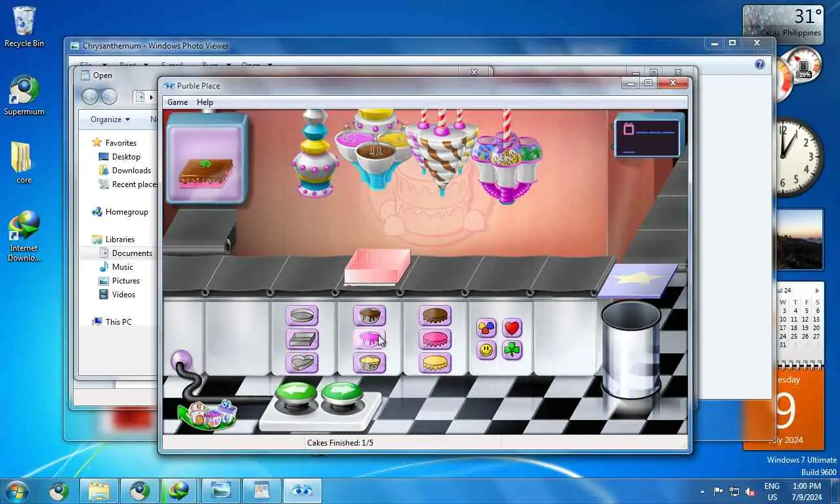Image resolution: width=840 pixels, height=504 pixels.
Task: Click taskbar clock showing 1:00 PM
Action: [807, 492]
